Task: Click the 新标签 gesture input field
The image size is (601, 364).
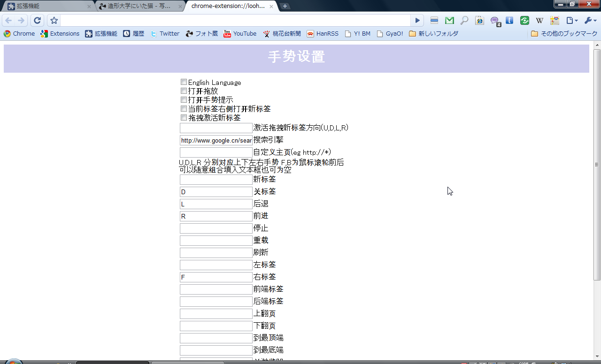Action: [216, 180]
